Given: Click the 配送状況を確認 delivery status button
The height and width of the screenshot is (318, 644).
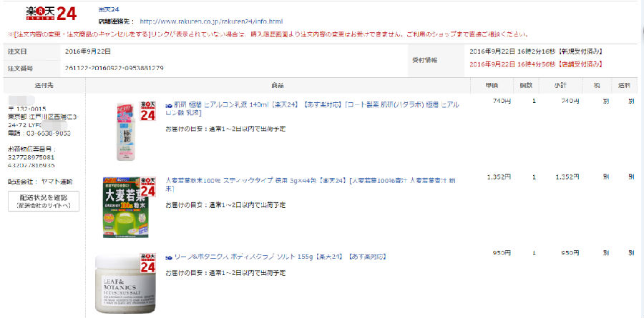Looking at the screenshot, I should pyautogui.click(x=44, y=201).
